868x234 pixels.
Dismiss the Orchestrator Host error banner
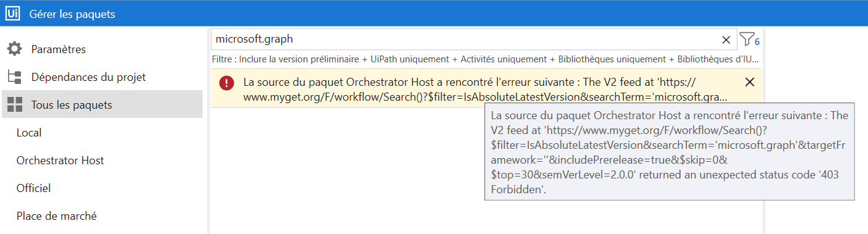tap(749, 82)
